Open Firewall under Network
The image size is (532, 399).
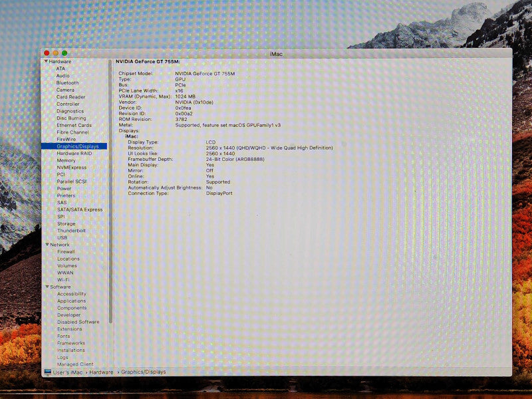[66, 252]
